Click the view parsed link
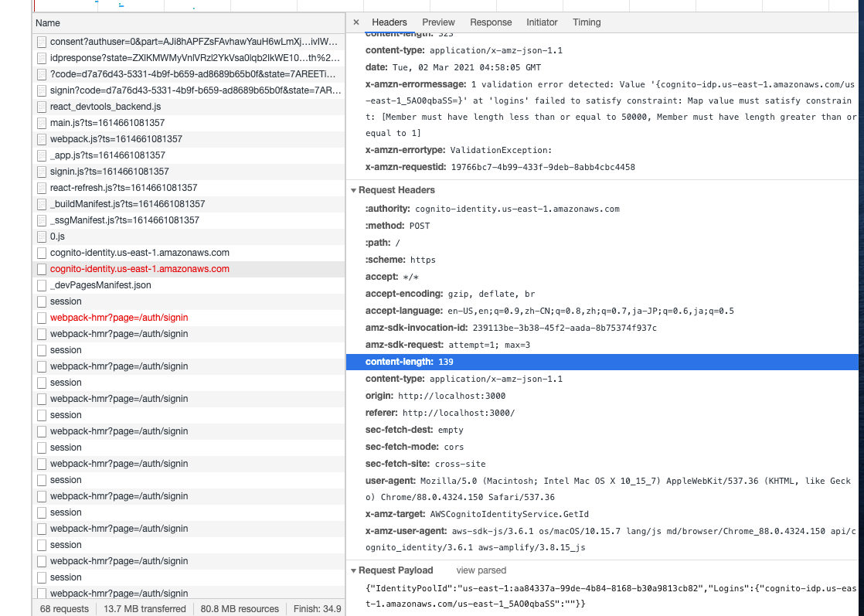Viewport: 864px width, 616px height. coord(480,570)
